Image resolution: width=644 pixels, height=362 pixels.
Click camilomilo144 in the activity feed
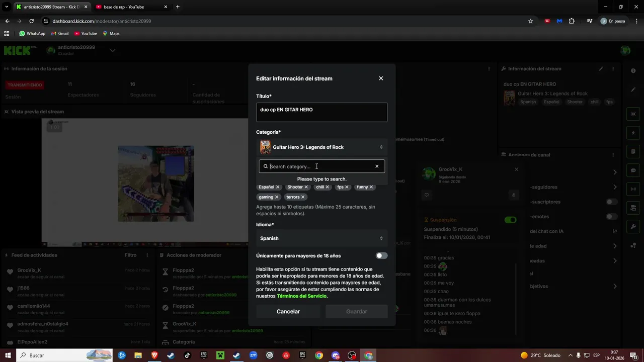point(34,306)
